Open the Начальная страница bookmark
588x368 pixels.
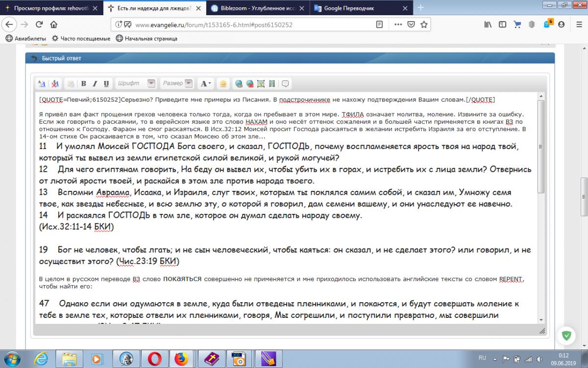tap(147, 38)
